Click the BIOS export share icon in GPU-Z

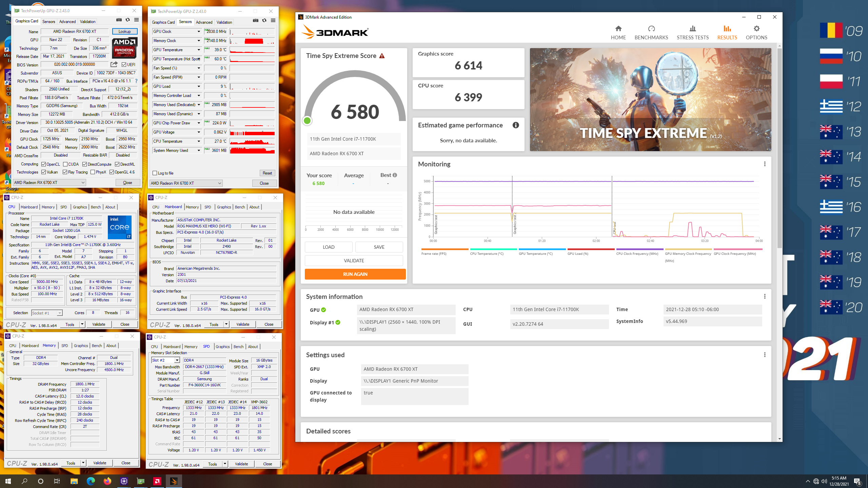click(x=114, y=64)
